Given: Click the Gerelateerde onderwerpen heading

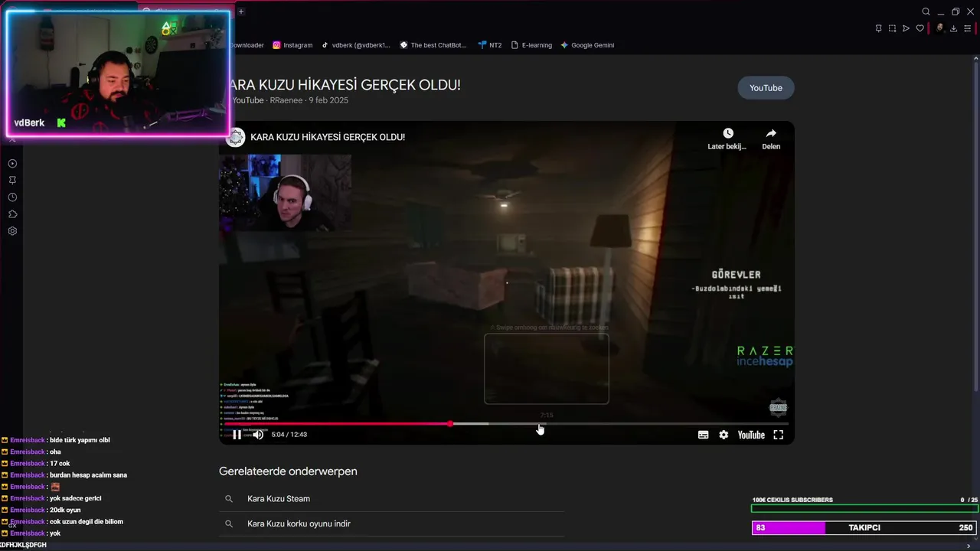Looking at the screenshot, I should (288, 471).
